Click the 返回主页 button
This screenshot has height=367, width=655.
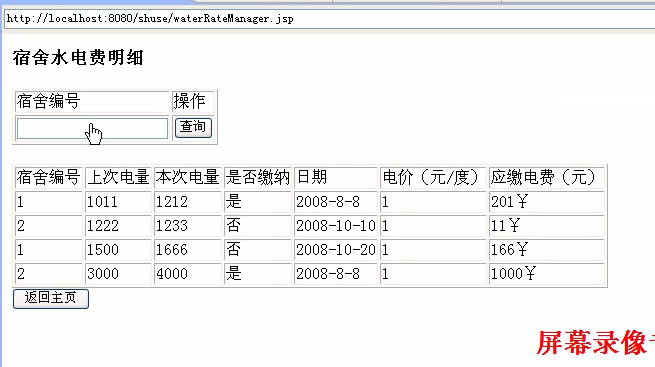[51, 299]
